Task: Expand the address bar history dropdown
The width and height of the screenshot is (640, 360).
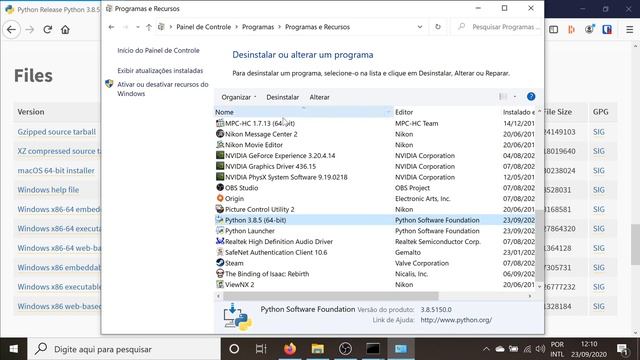Action: click(x=420, y=27)
